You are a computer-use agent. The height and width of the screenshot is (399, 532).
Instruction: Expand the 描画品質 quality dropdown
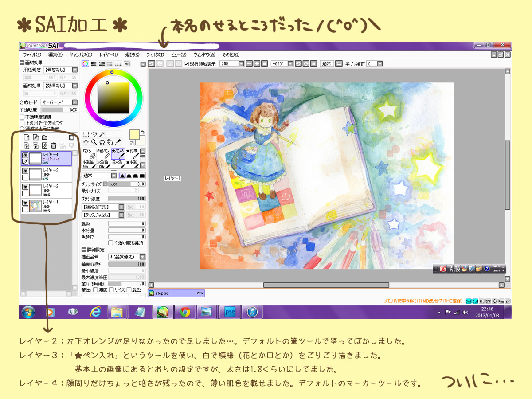coord(142,257)
